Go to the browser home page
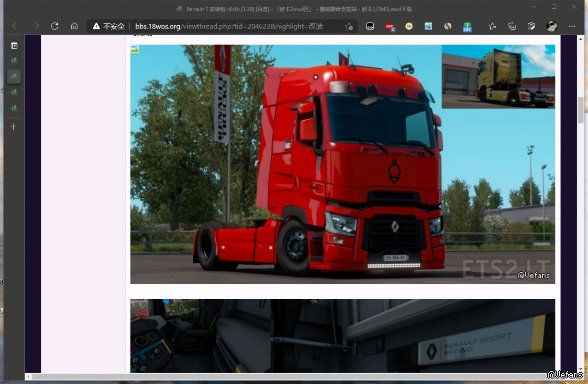This screenshot has width=588, height=384. click(74, 26)
